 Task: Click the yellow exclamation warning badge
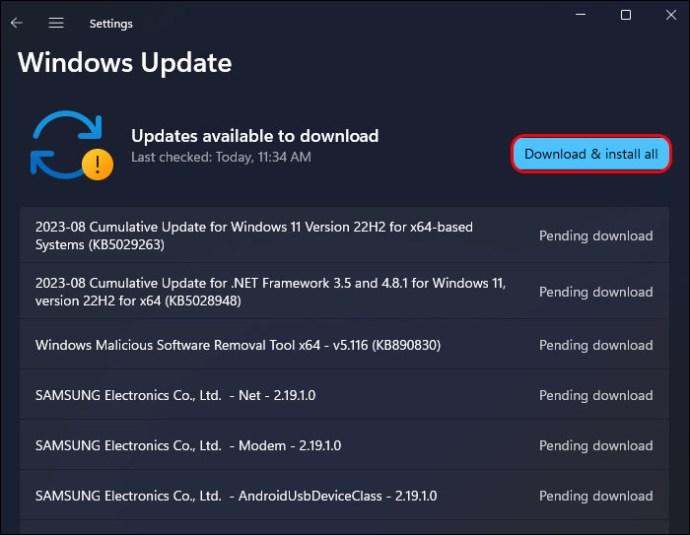[x=98, y=165]
